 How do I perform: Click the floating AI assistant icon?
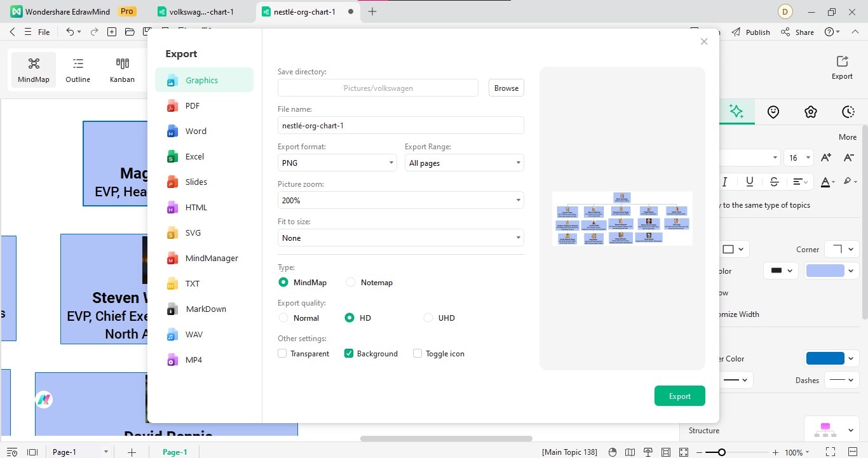[x=43, y=400]
